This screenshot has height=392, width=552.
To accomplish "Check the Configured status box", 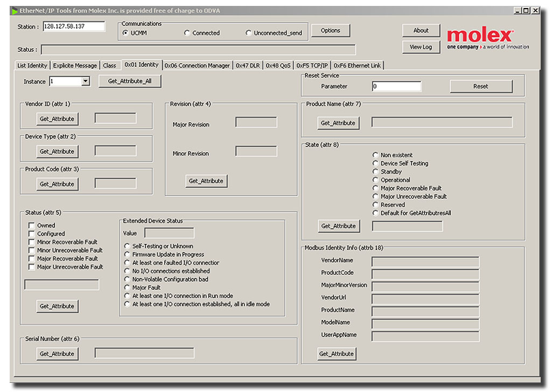I will [32, 234].
